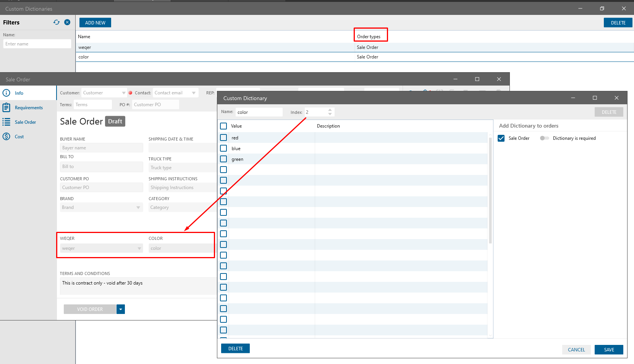Select the weqer row in dictionaries list
Viewport: 634px width, 364px height.
(x=355, y=47)
